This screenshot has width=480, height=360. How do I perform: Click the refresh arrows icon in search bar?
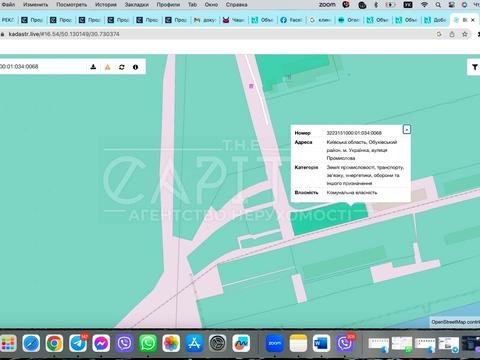click(x=122, y=67)
